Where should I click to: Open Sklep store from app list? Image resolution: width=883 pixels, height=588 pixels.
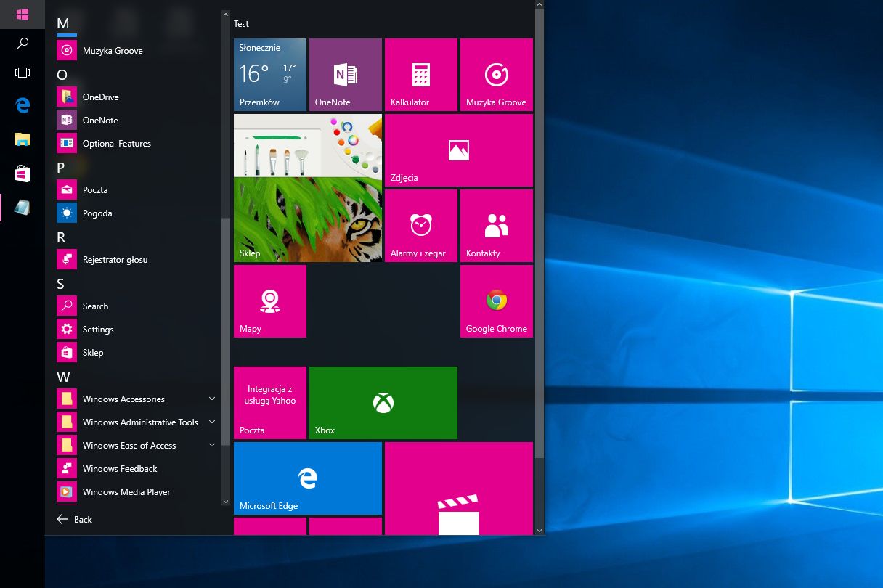click(x=138, y=353)
